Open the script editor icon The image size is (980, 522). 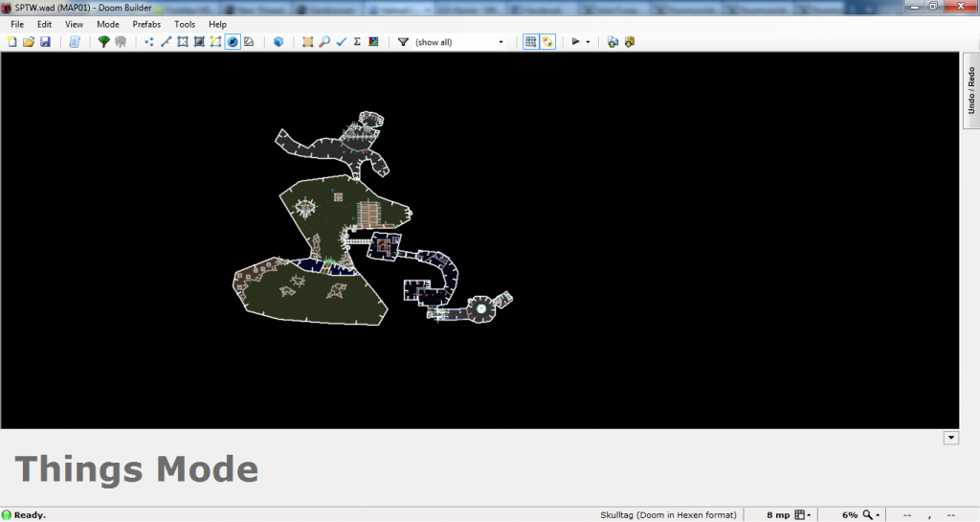tap(74, 42)
